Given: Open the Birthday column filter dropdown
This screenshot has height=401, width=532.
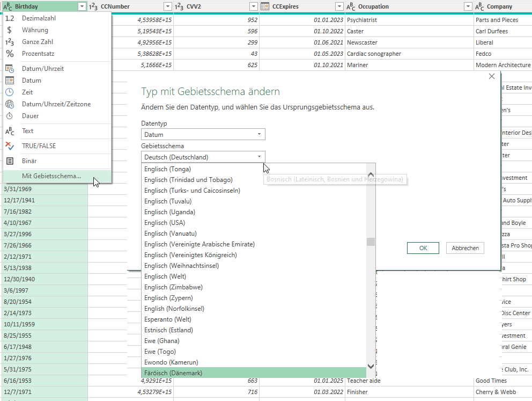Looking at the screenshot, I should click(82, 6).
